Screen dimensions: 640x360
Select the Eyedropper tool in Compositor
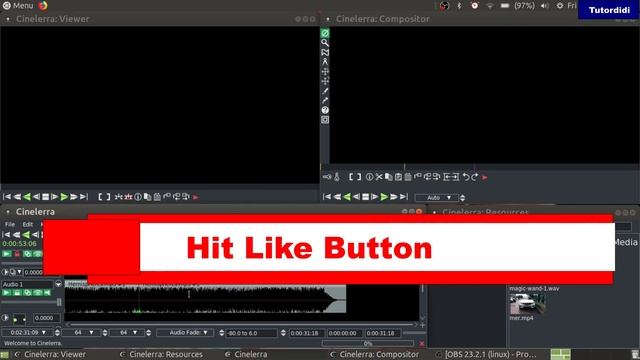[325, 100]
